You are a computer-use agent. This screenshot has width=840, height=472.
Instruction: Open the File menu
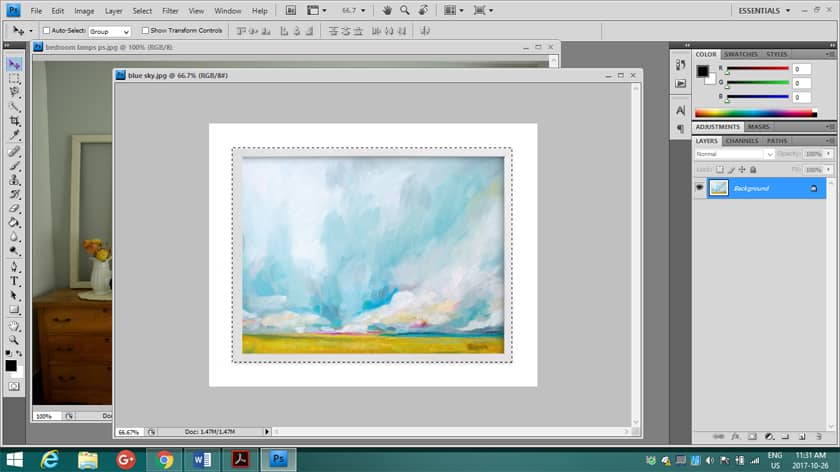(36, 11)
